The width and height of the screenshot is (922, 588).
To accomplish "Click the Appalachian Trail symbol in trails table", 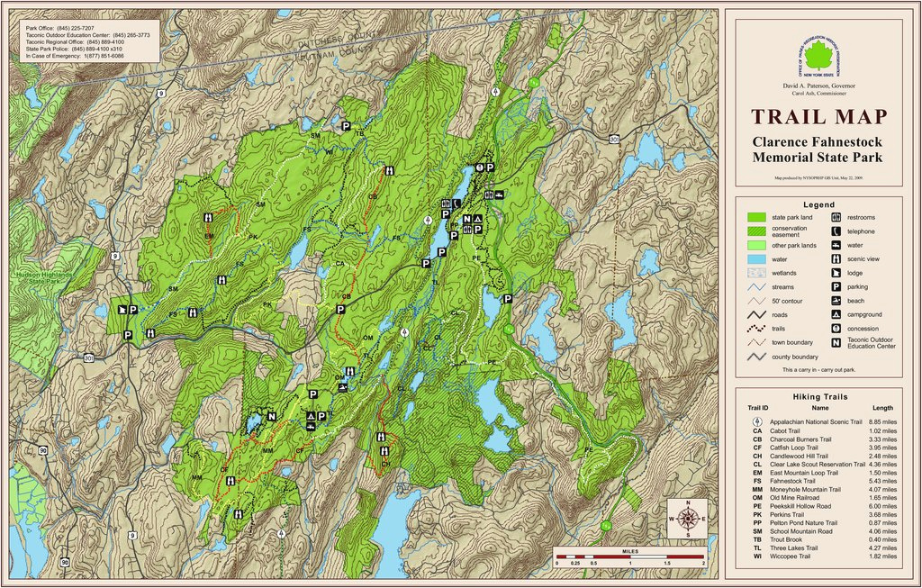I will pos(757,421).
